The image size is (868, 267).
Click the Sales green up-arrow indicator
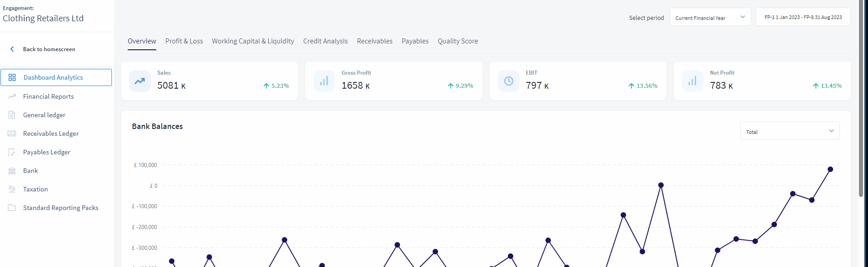pos(266,86)
